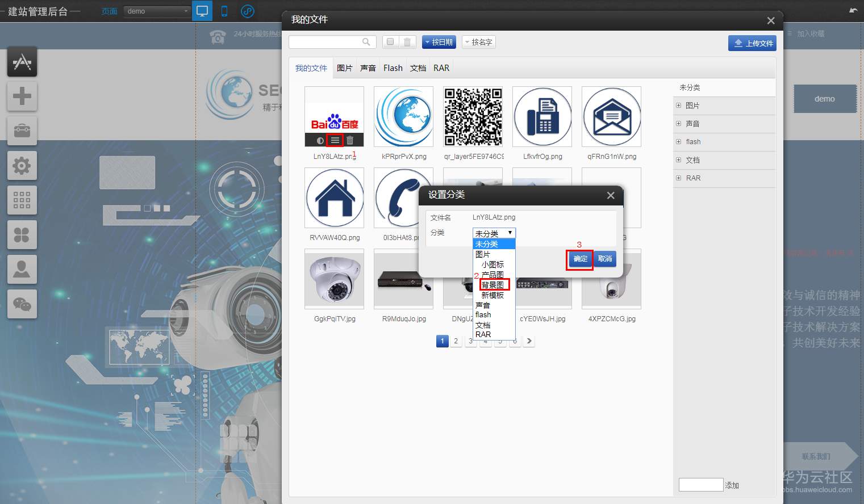Expand the 声音 category tree node
The width and height of the screenshot is (864, 504).
pos(678,124)
